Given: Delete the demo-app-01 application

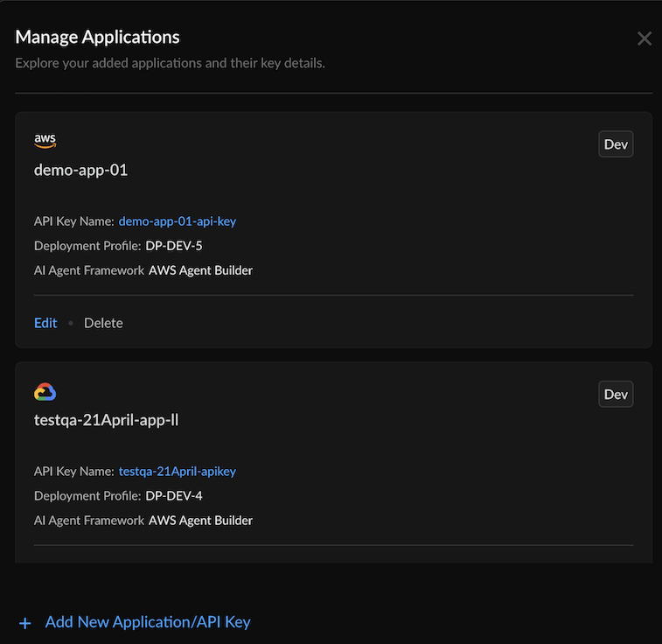Looking at the screenshot, I should (103, 323).
